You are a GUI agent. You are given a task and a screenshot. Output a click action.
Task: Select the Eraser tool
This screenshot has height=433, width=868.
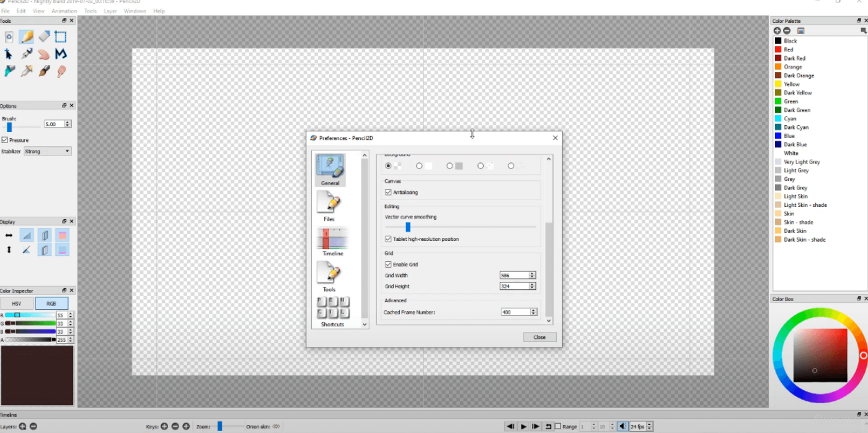point(43,37)
